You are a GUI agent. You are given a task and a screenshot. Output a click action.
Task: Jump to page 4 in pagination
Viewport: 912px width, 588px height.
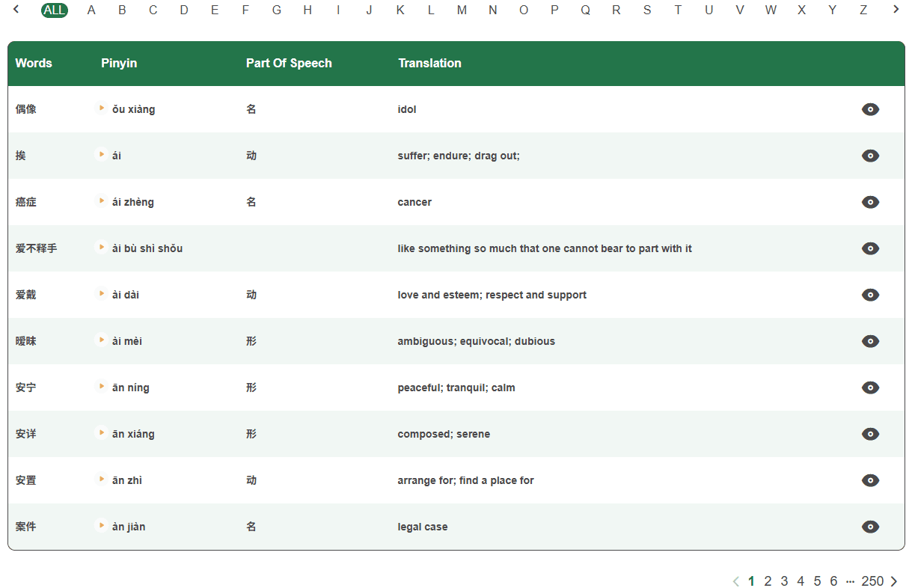[801, 581]
